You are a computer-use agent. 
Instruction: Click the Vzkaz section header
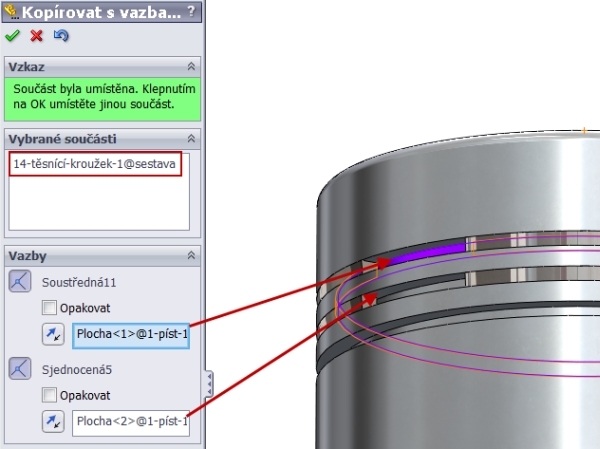click(103, 67)
